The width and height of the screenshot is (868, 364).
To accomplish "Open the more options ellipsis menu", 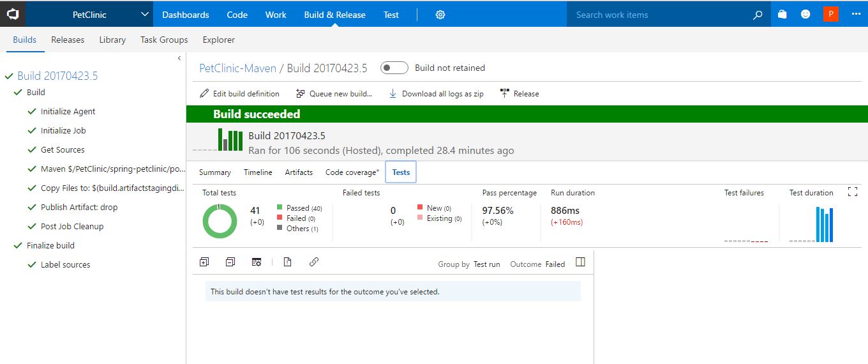I will (856, 14).
